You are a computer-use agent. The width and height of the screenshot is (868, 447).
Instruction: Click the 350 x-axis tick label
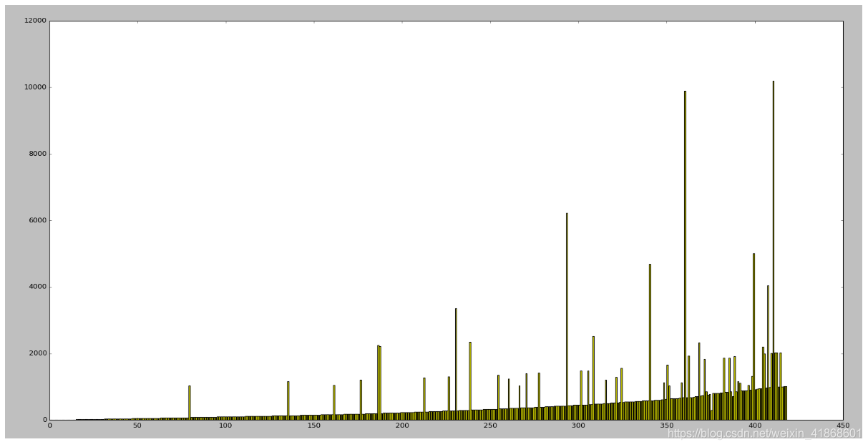click(666, 426)
